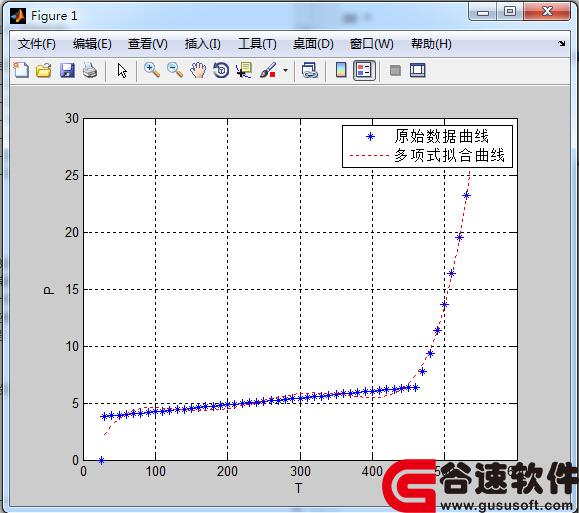Click the dock figure arrow in menu bar
Viewport: 579px width, 513px height.
[562, 43]
